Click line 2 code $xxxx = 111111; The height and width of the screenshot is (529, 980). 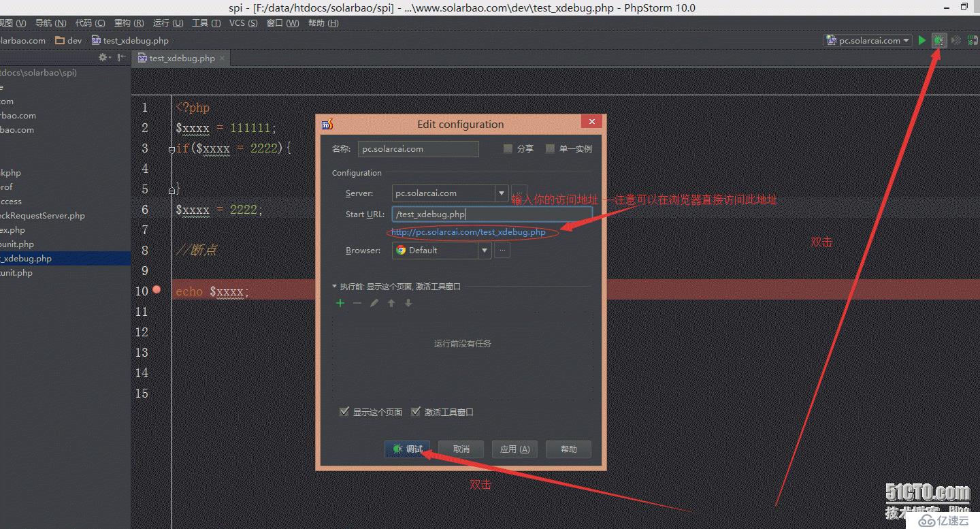[226, 128]
